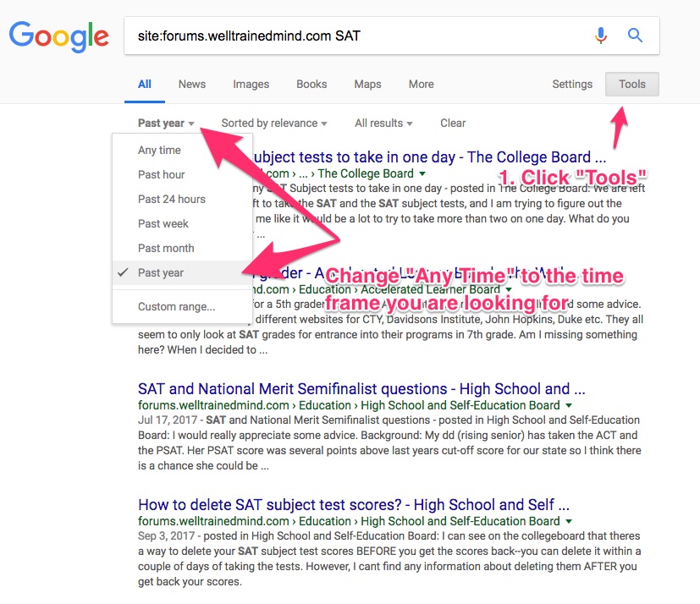Select Past hour from the time menu
Screen dimensions: 700x604
click(182, 175)
